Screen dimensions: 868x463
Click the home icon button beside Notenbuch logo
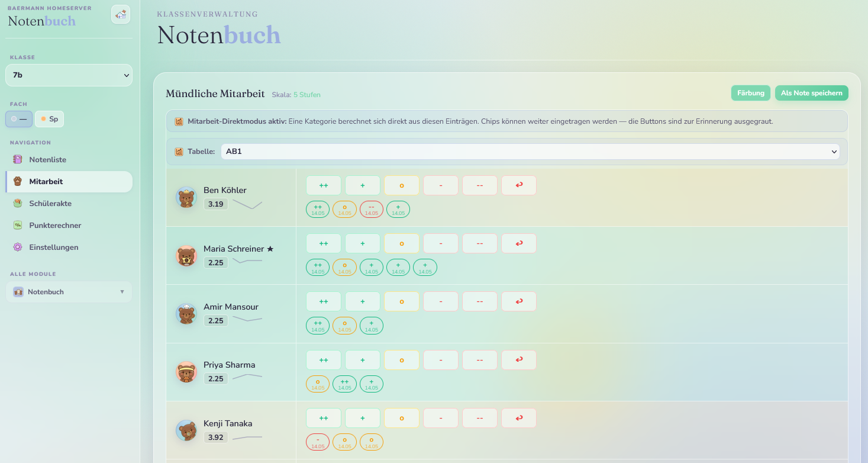121,14
